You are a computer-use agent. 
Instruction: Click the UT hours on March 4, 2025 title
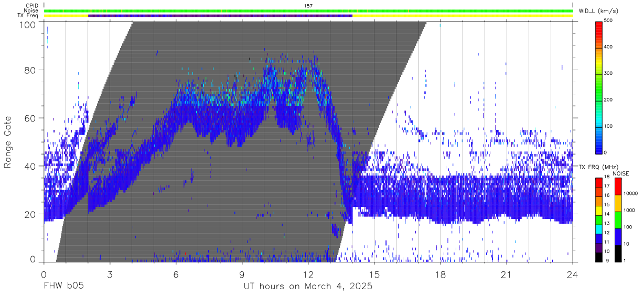coord(308,287)
